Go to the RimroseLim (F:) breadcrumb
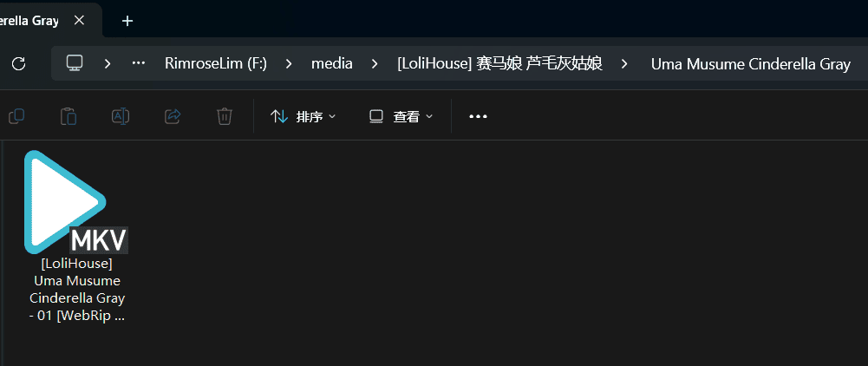Image resolution: width=868 pixels, height=366 pixels. 216,63
